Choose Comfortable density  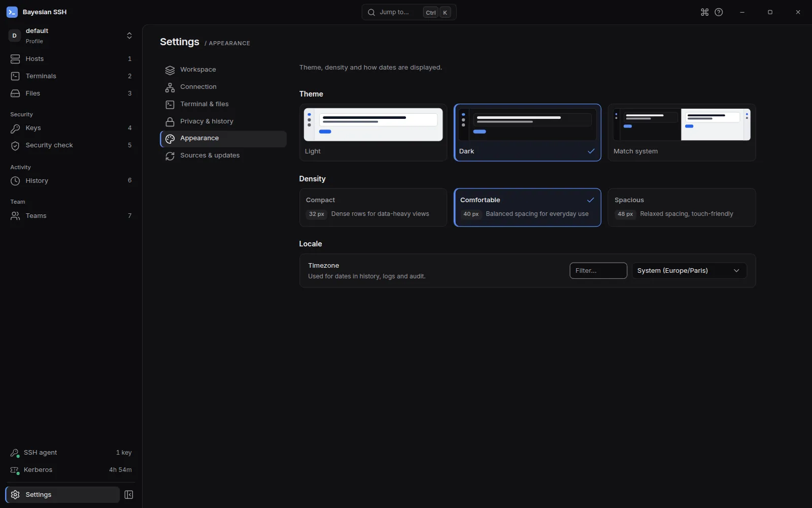pyautogui.click(x=527, y=207)
